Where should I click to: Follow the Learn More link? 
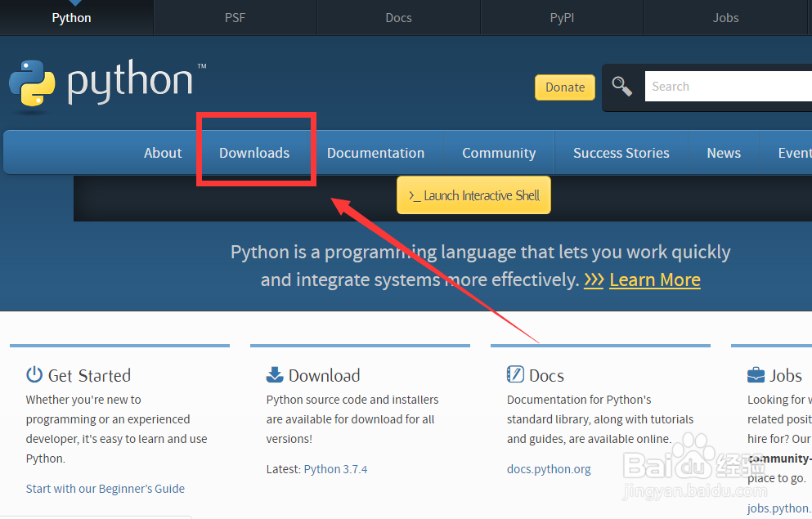pyautogui.click(x=655, y=280)
